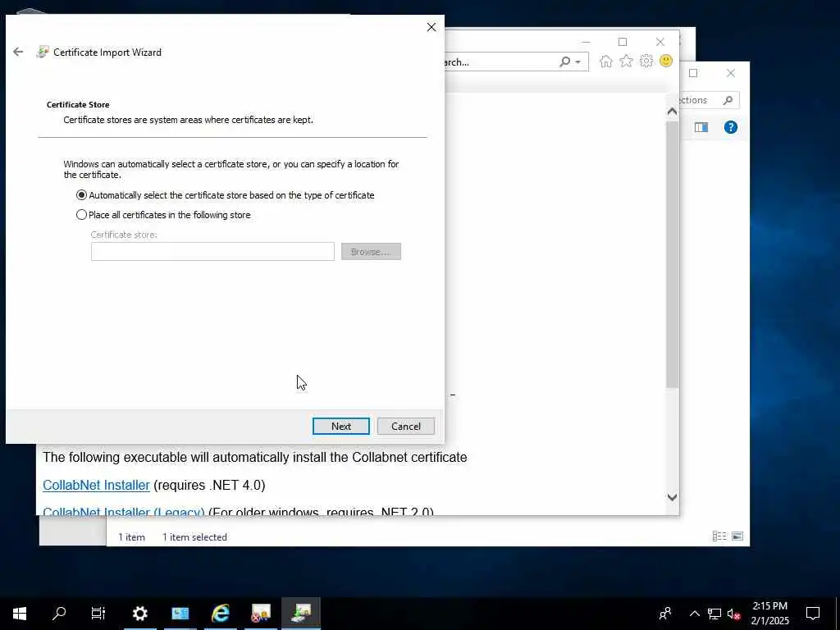Image resolution: width=840 pixels, height=630 pixels.
Task: Show hidden system tray icons
Action: pyautogui.click(x=694, y=614)
